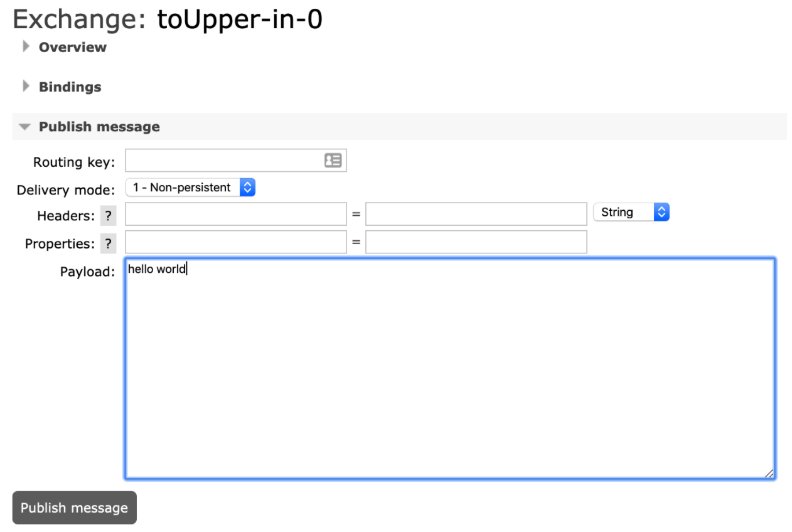Click the Headers value input field
Screen dimensions: 792x532
click(476, 214)
